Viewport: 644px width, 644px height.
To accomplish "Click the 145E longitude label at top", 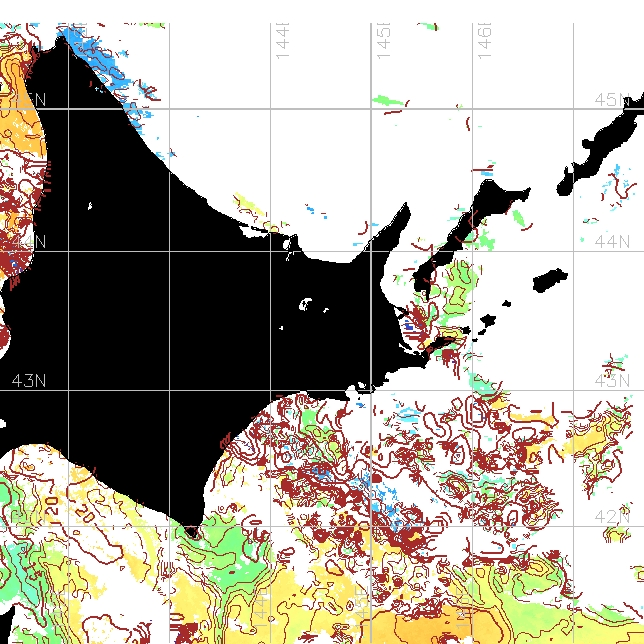I will (x=383, y=41).
